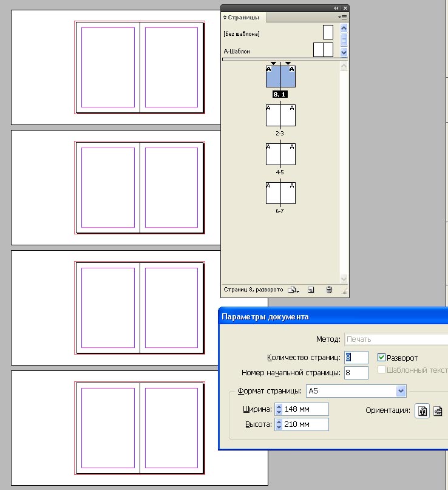The height and width of the screenshot is (490, 448).
Task: Increase Ширина with stepper up arrow
Action: pyautogui.click(x=279, y=406)
